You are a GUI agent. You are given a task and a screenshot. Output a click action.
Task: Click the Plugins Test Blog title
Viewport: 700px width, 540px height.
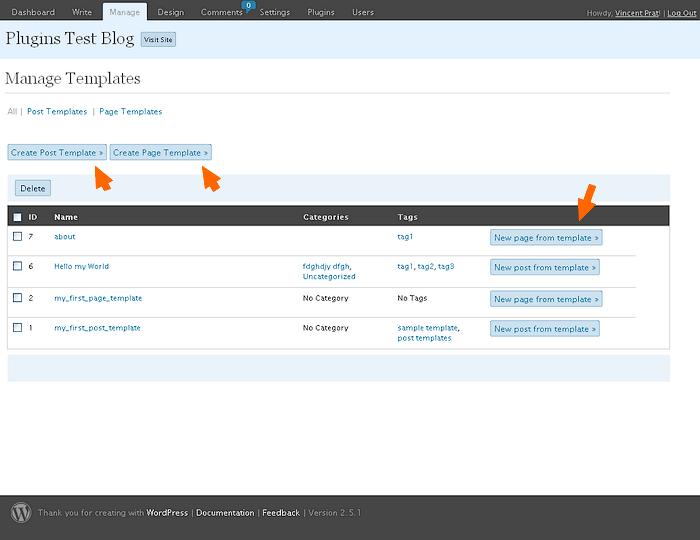pyautogui.click(x=70, y=38)
